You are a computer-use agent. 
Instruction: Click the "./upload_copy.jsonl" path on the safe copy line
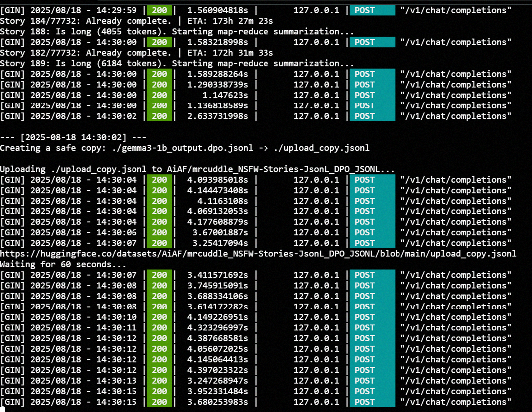321,148
